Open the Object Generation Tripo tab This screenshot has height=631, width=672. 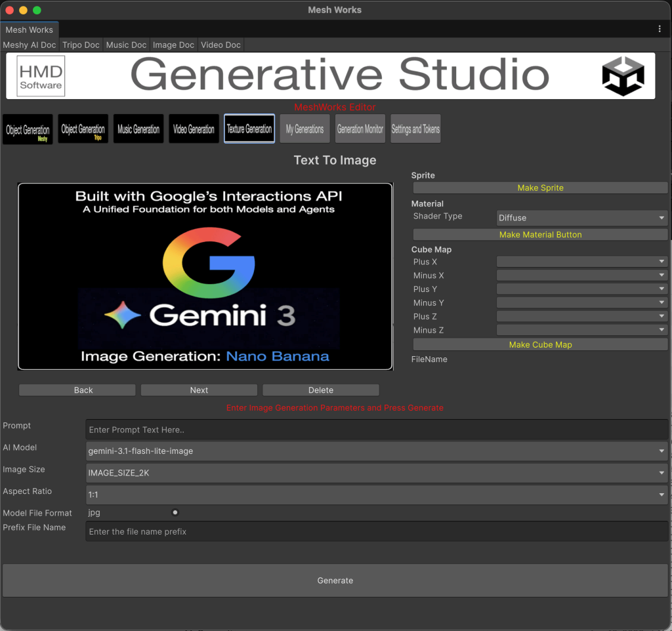83,129
